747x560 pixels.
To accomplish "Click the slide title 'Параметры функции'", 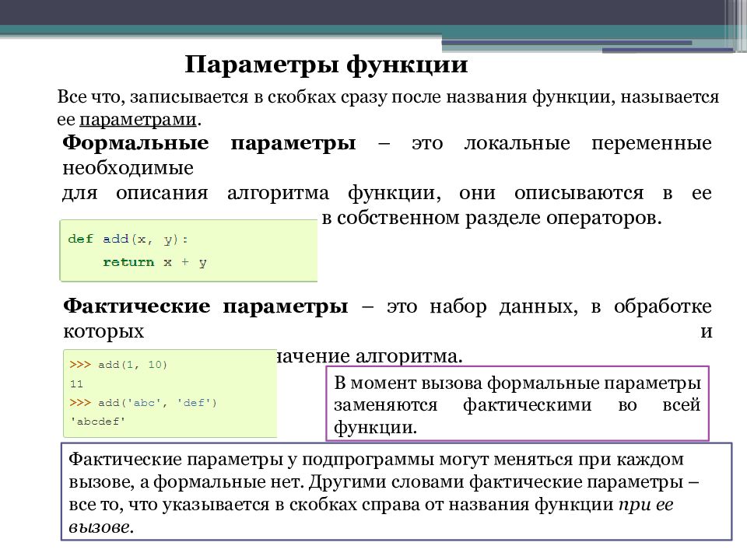I will coord(327,65).
